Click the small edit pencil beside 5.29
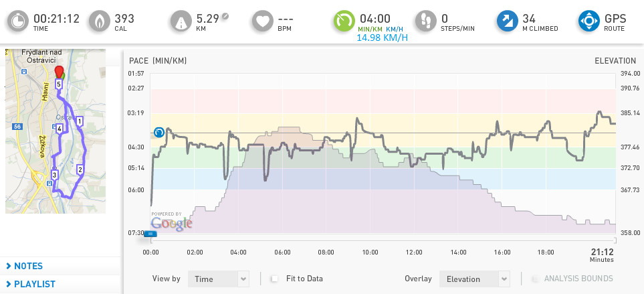644x294 pixels. pyautogui.click(x=225, y=17)
